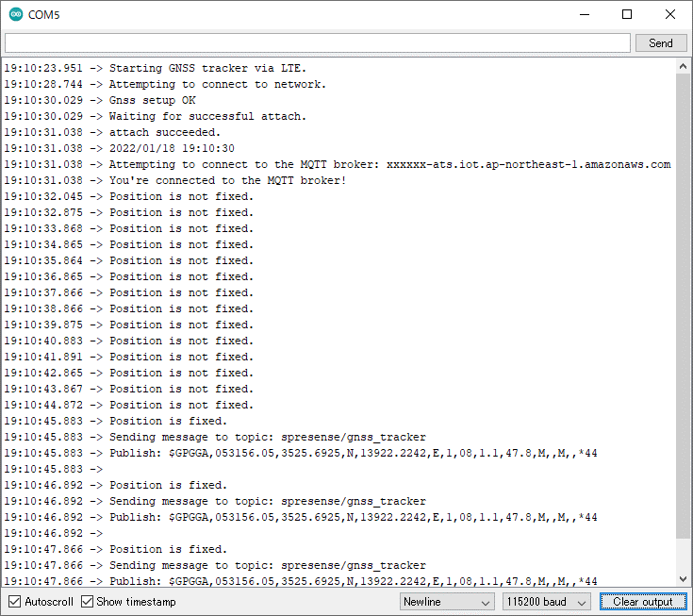Click the Arduino logo in title bar

(15, 15)
